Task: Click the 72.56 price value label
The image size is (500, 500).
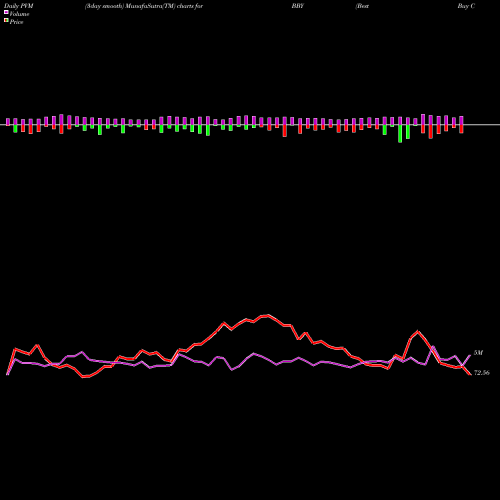Action: [482, 373]
